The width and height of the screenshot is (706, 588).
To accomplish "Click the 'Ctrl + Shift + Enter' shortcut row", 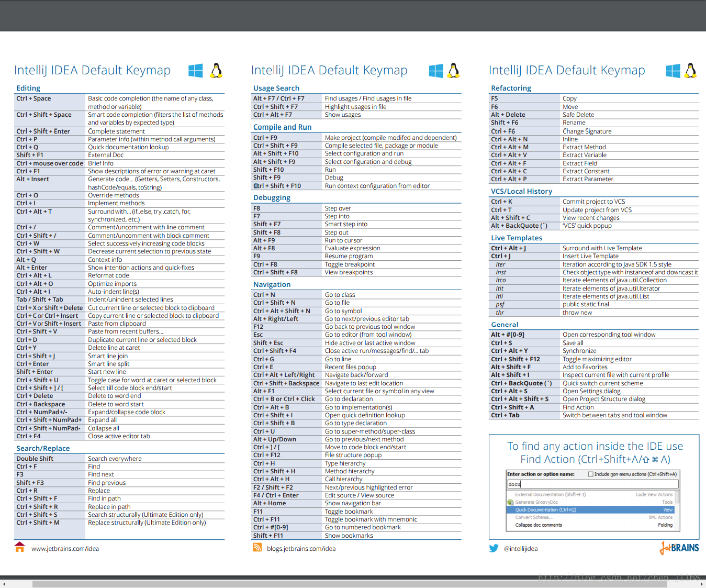I will pyautogui.click(x=120, y=131).
